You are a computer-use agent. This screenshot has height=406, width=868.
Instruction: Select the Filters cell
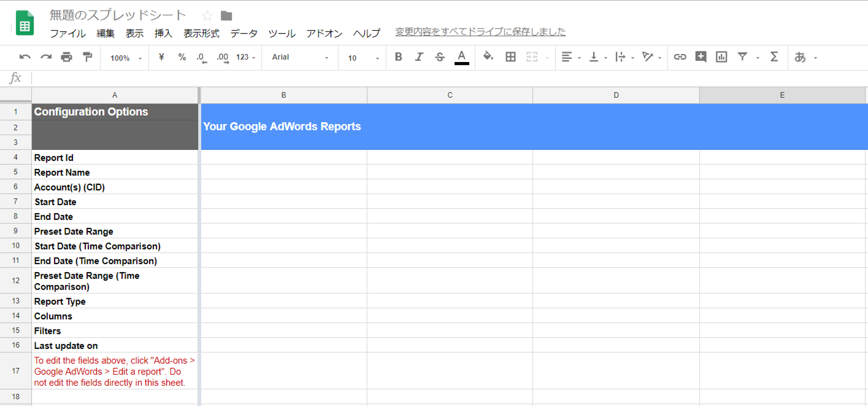pyautogui.click(x=115, y=330)
